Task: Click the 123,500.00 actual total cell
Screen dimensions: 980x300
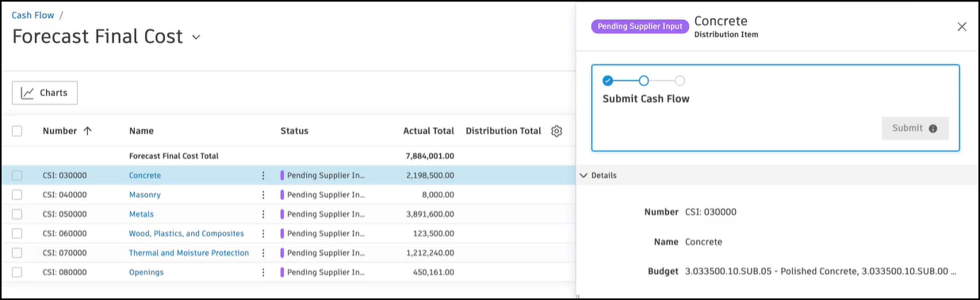Action: [x=434, y=233]
